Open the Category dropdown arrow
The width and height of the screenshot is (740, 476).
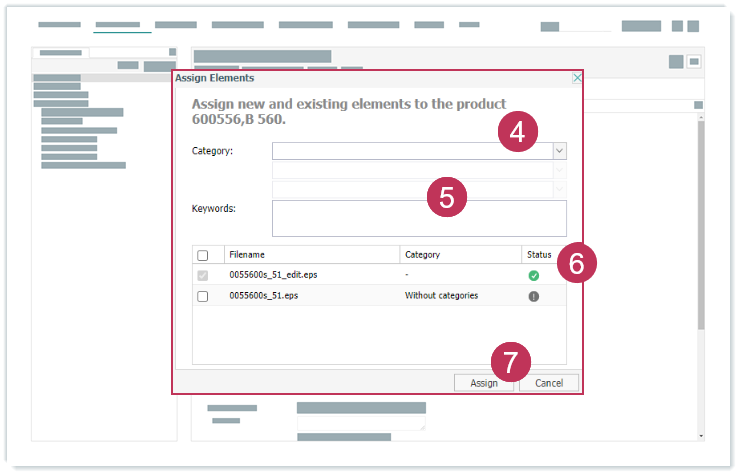(x=559, y=151)
